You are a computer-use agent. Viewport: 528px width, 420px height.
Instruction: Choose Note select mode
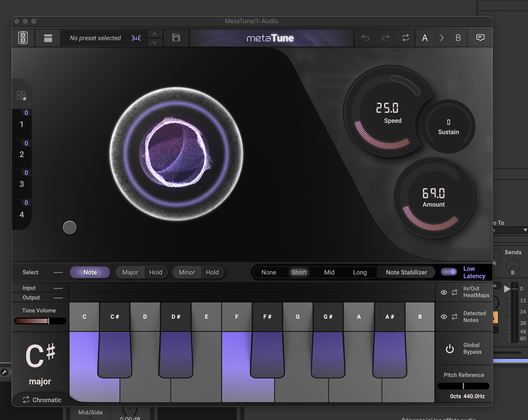pyautogui.click(x=90, y=272)
